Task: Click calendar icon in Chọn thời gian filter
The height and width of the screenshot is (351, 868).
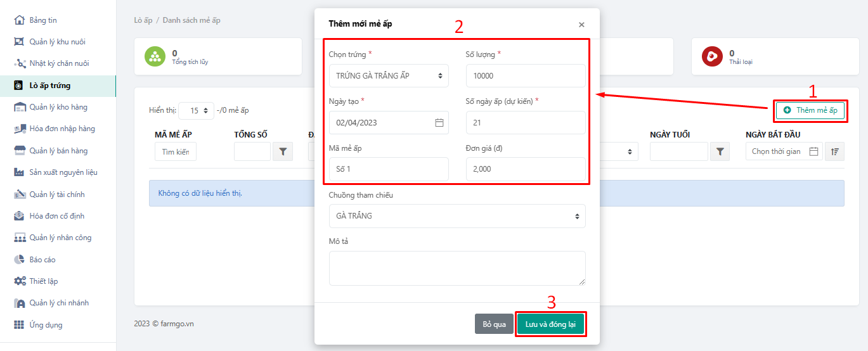Action: coord(814,151)
